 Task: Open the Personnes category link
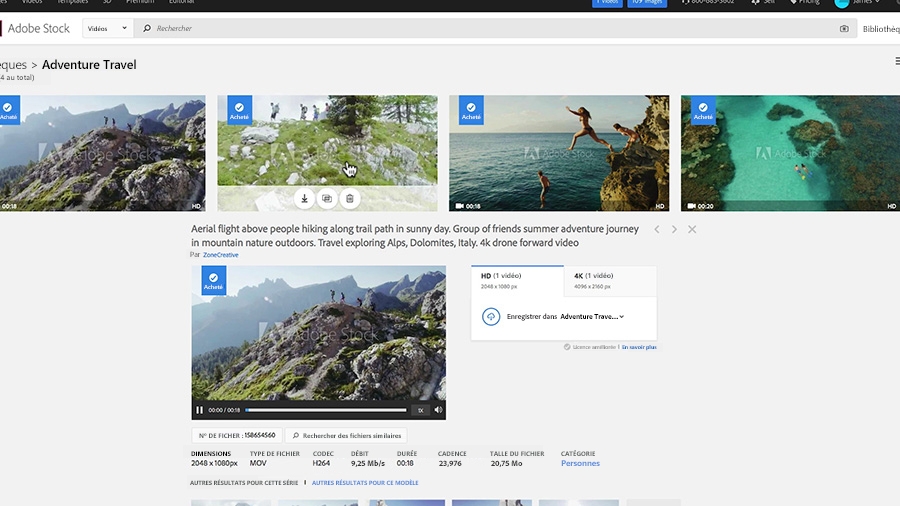point(580,463)
